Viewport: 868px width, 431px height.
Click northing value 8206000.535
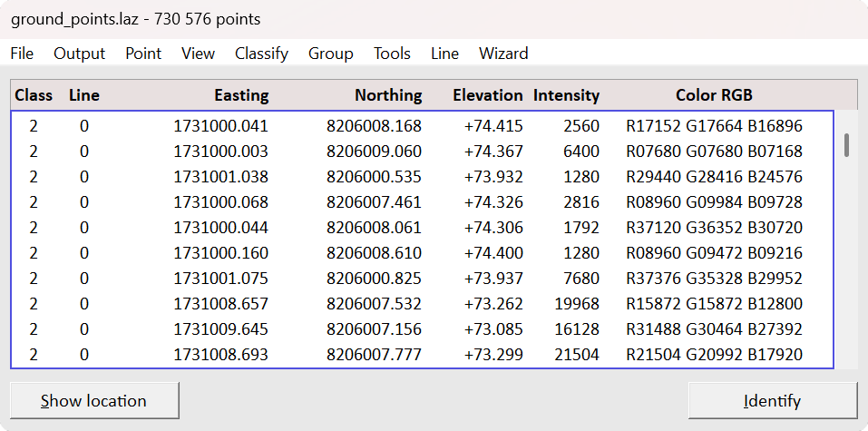coord(374,177)
